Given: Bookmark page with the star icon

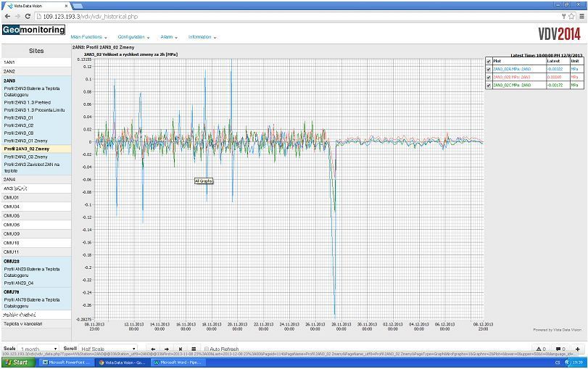Looking at the screenshot, I should tap(571, 16).
